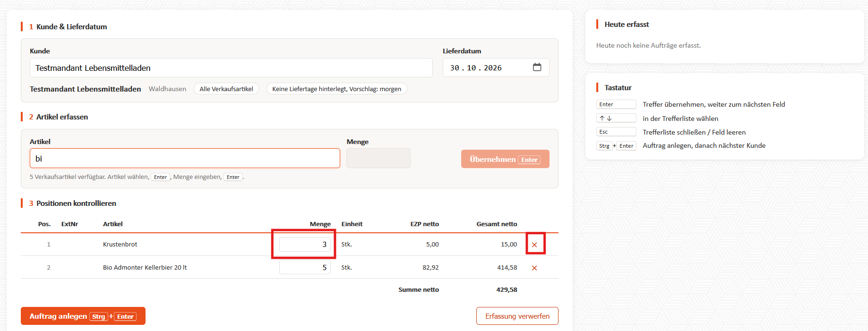Click the Gesamt netto value 15,00
Screen dimensions: 868x331
tap(509, 244)
